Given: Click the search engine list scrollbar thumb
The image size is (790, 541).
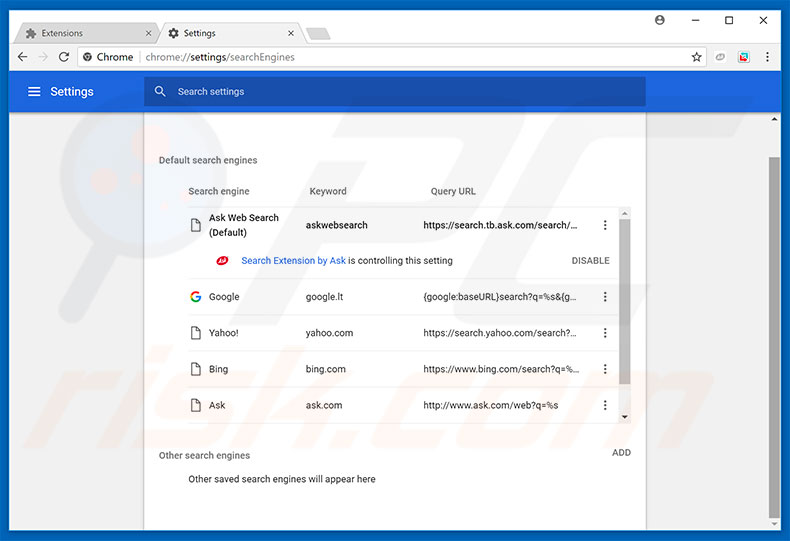Looking at the screenshot, I should tap(625, 301).
